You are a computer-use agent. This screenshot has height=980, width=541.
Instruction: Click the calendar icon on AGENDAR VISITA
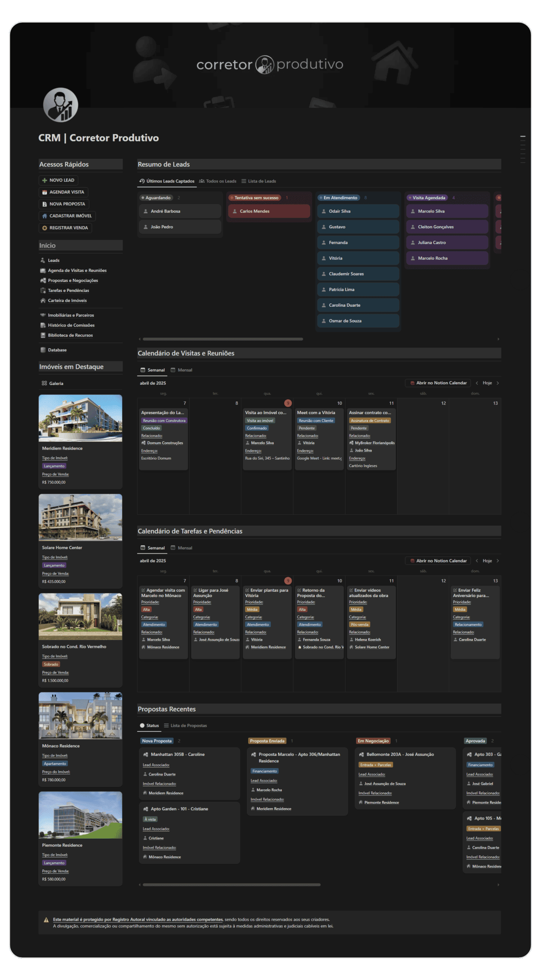click(x=45, y=192)
